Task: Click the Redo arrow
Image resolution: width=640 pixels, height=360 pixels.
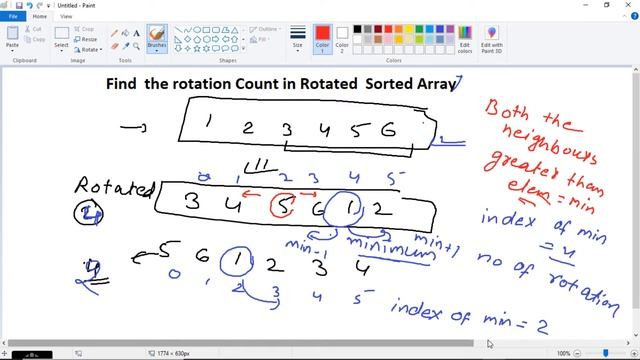Action: (x=40, y=5)
